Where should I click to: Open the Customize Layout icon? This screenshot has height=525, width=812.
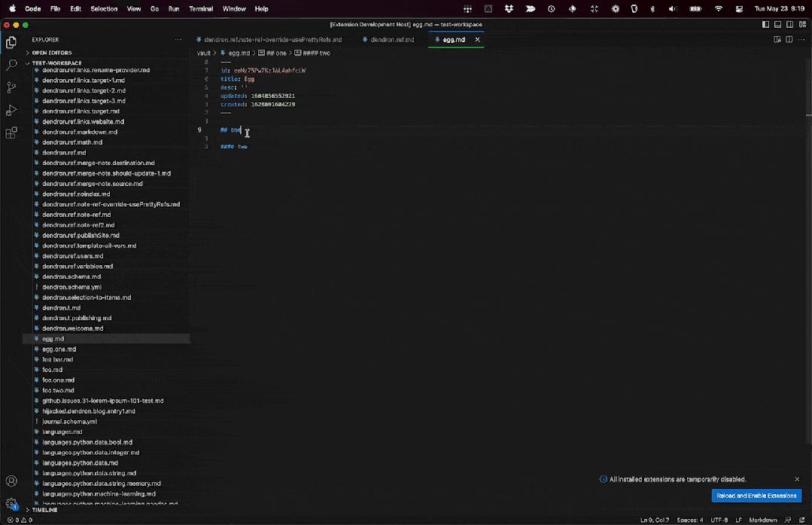pos(801,25)
